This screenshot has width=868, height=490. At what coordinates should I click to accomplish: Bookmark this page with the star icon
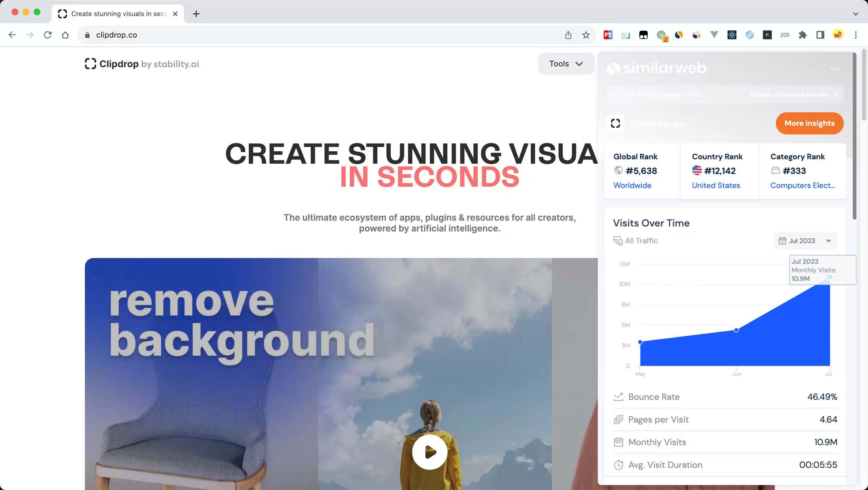click(x=586, y=35)
